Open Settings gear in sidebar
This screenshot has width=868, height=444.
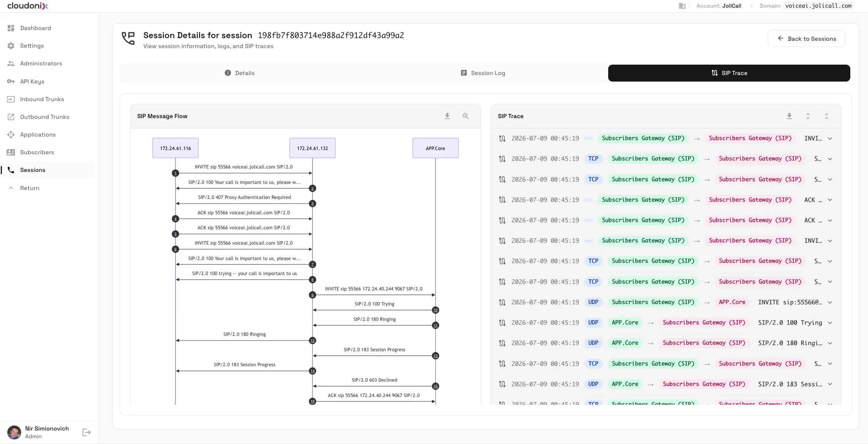(11, 46)
